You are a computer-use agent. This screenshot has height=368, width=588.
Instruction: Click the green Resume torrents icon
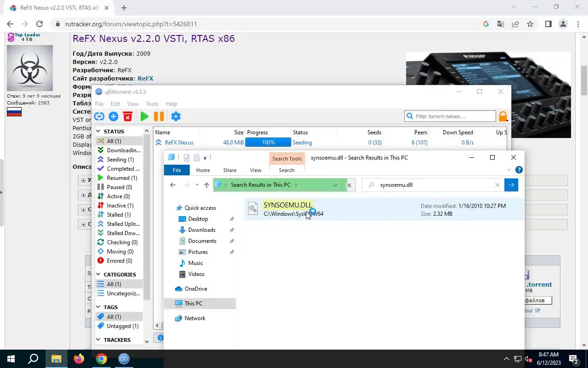tap(144, 116)
